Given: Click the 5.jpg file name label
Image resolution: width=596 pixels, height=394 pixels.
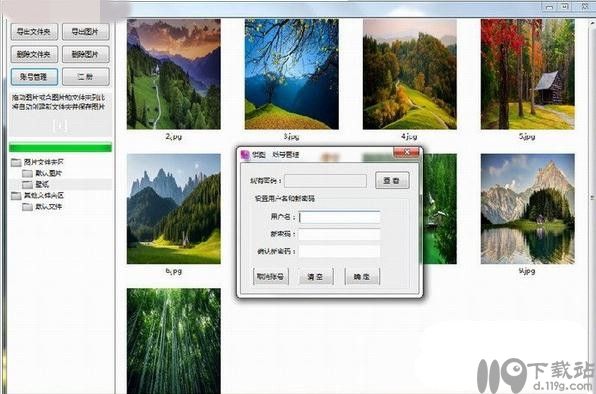Looking at the screenshot, I should pos(527,136).
